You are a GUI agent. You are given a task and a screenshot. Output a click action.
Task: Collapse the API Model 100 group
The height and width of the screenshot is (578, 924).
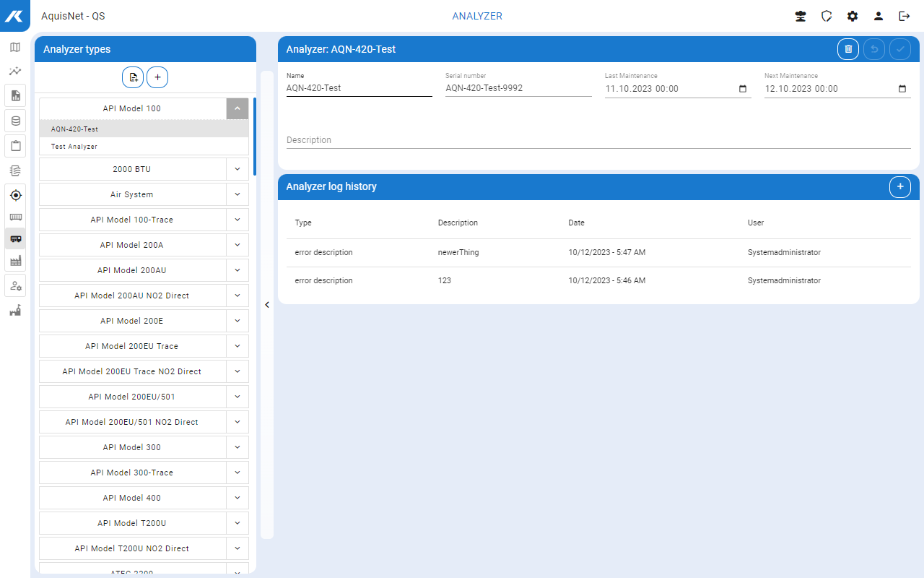237,108
